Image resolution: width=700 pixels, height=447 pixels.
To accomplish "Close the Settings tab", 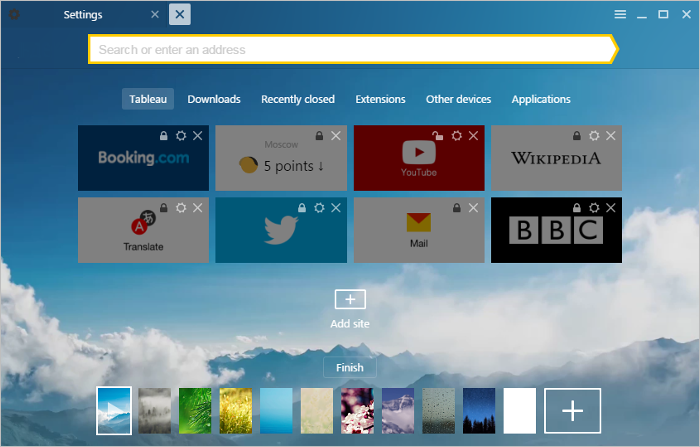I will click(x=155, y=15).
